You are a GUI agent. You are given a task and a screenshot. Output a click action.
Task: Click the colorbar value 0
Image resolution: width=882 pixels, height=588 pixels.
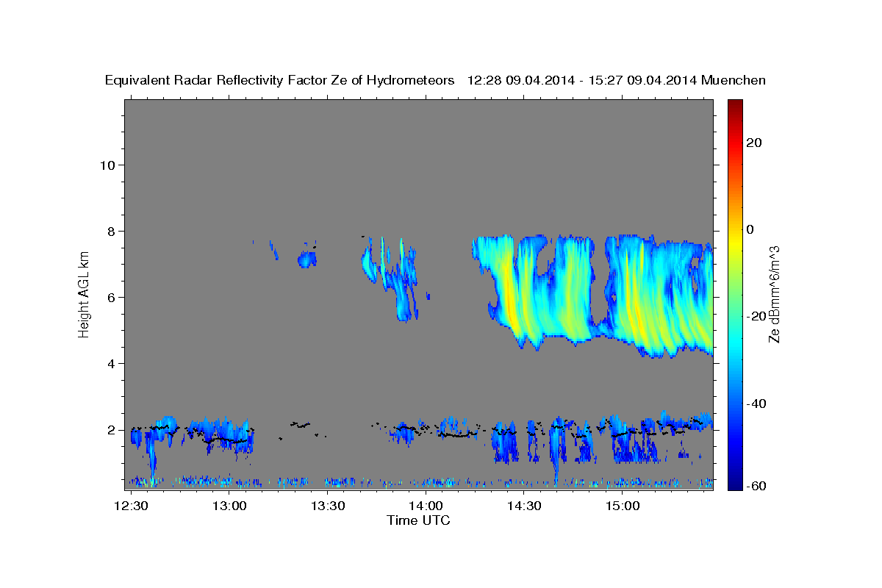point(750,229)
